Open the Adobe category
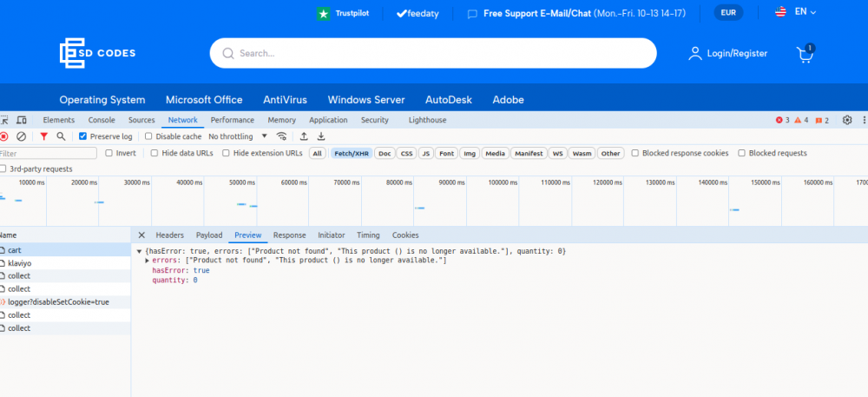 coord(508,100)
